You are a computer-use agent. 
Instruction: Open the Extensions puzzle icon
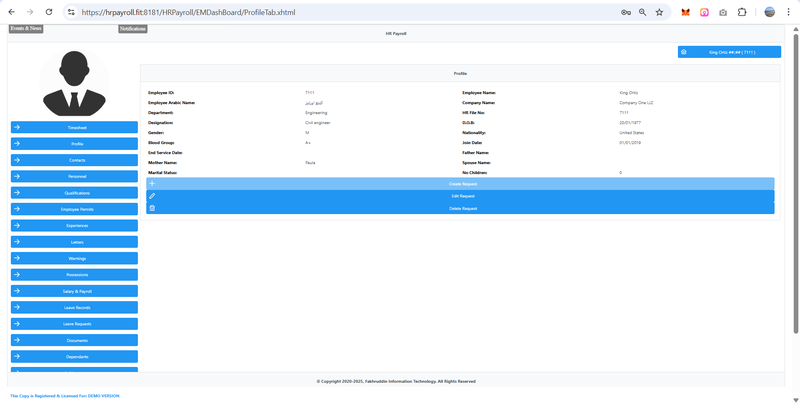tap(742, 12)
